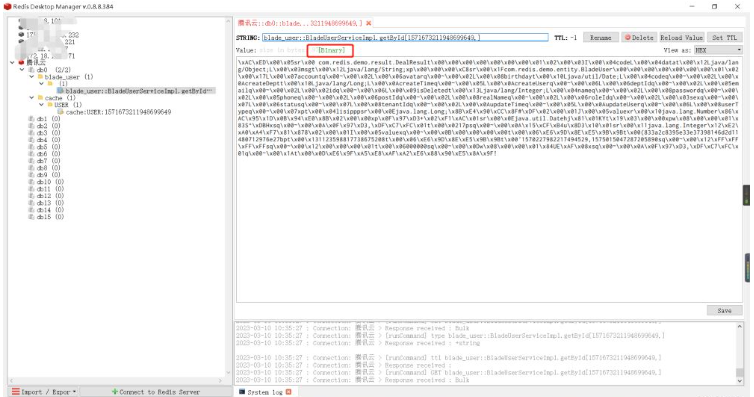This screenshot has height=397, width=754.
Task: Click the Reload Value button
Action: point(681,37)
